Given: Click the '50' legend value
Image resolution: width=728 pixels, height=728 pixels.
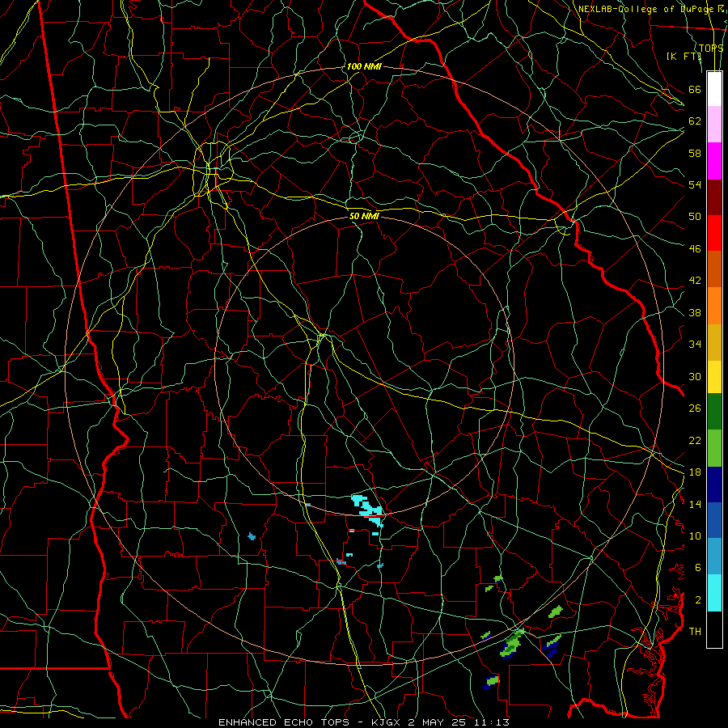Looking at the screenshot, I should pos(695,216).
